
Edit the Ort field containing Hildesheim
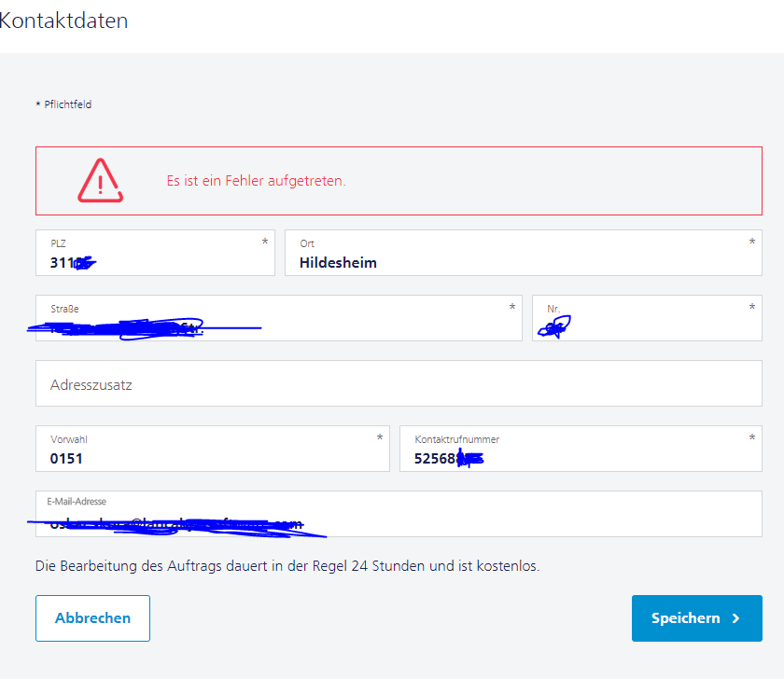pos(523,253)
